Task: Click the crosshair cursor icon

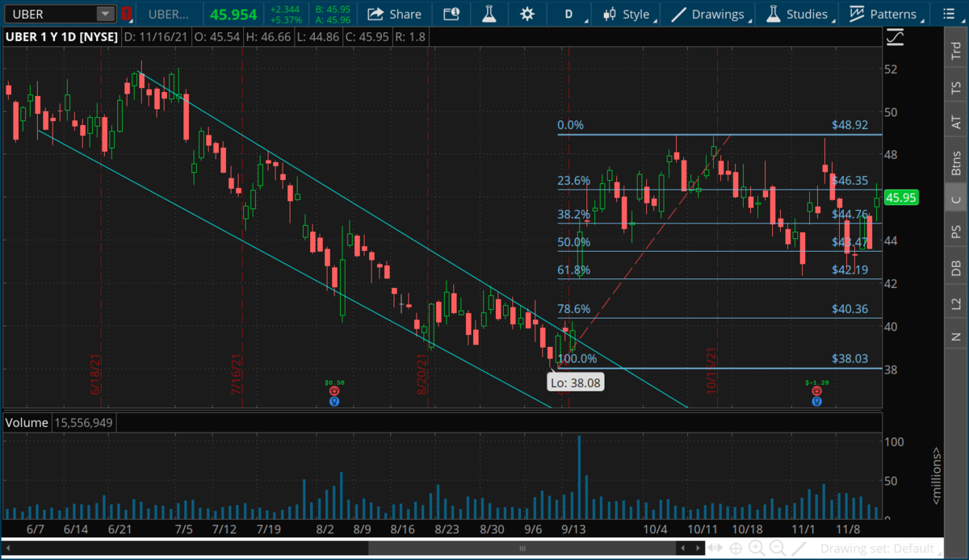Action: click(x=736, y=549)
